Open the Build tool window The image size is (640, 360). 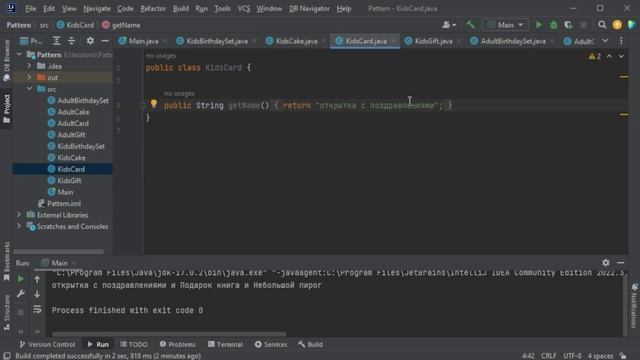point(311,344)
